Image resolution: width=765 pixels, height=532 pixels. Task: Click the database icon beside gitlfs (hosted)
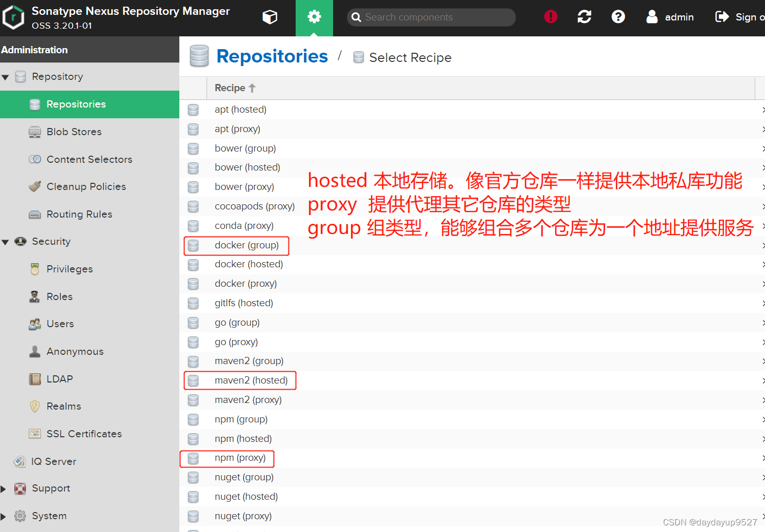[x=193, y=304]
